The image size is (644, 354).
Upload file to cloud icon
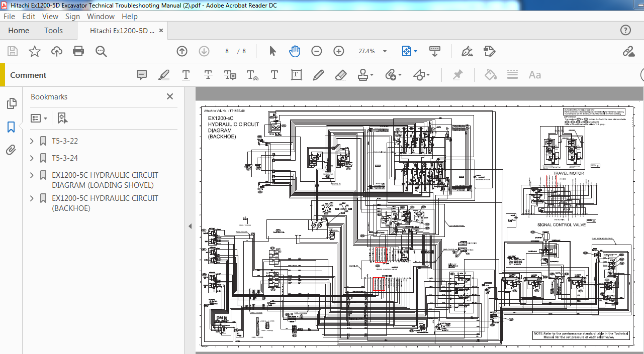click(57, 51)
